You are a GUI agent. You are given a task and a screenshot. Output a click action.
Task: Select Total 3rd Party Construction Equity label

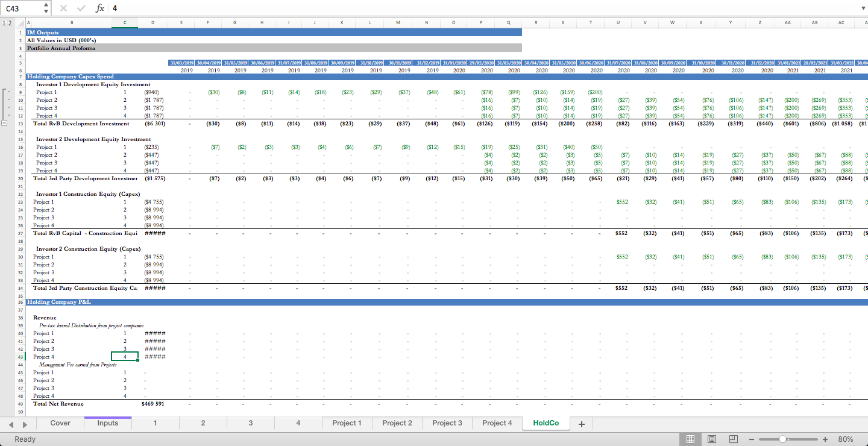click(x=85, y=288)
